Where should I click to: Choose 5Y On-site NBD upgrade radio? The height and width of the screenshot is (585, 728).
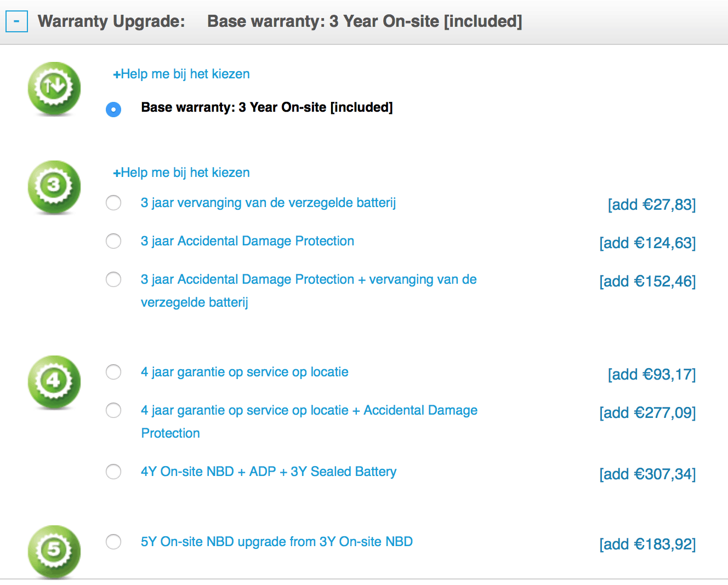113,542
